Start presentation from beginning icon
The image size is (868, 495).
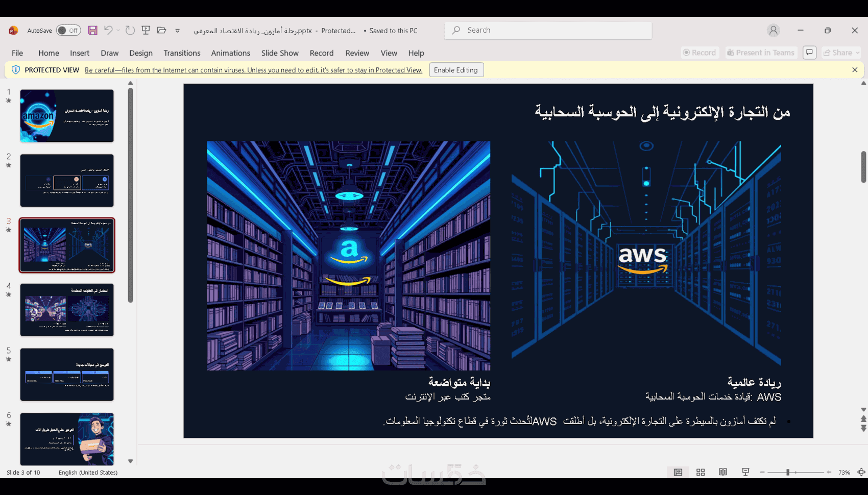click(146, 31)
